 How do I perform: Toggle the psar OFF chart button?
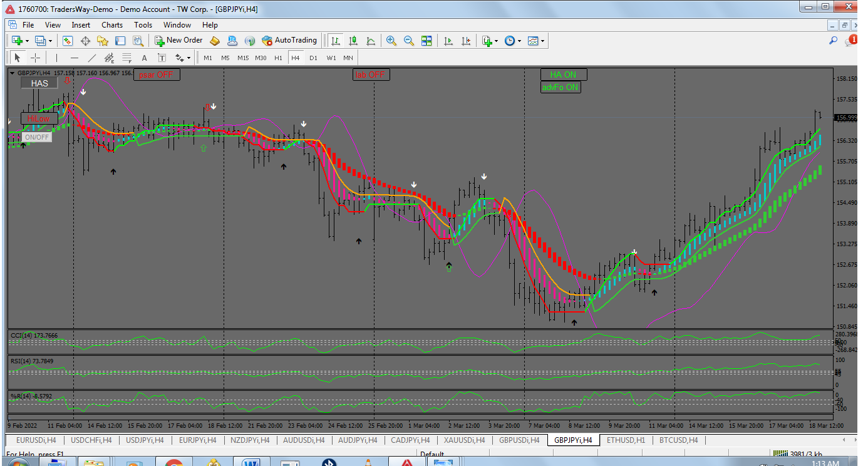(x=156, y=75)
